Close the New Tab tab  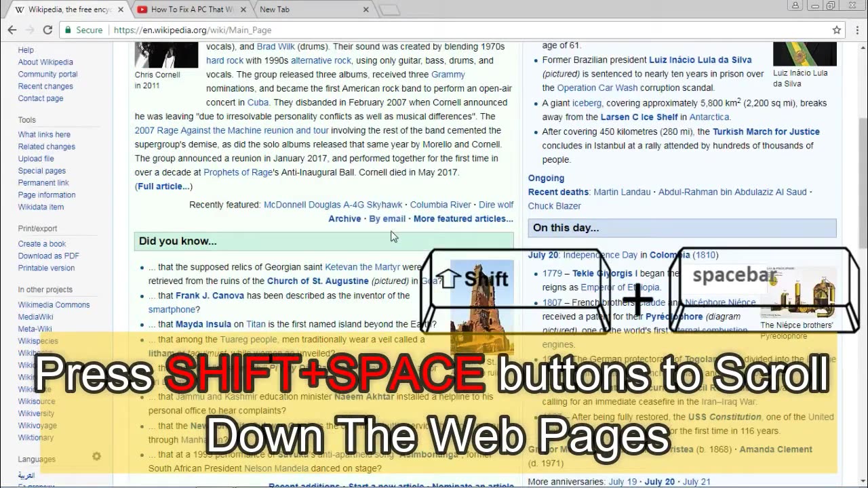coord(366,9)
